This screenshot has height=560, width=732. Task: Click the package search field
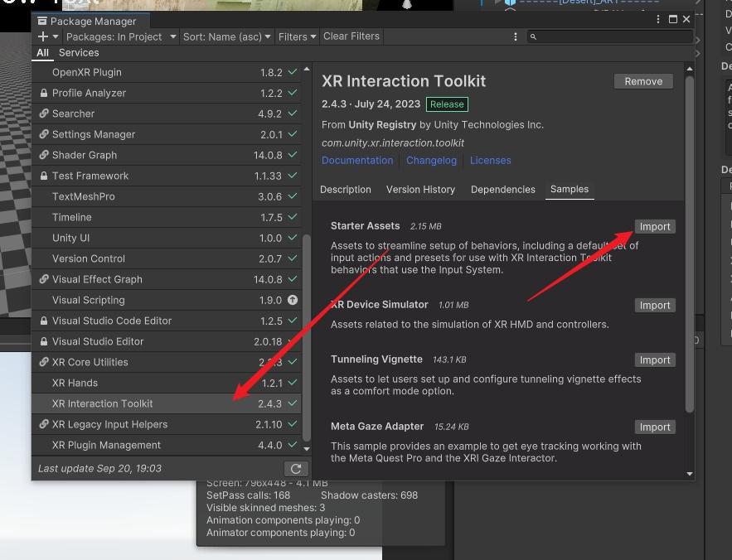pos(609,36)
